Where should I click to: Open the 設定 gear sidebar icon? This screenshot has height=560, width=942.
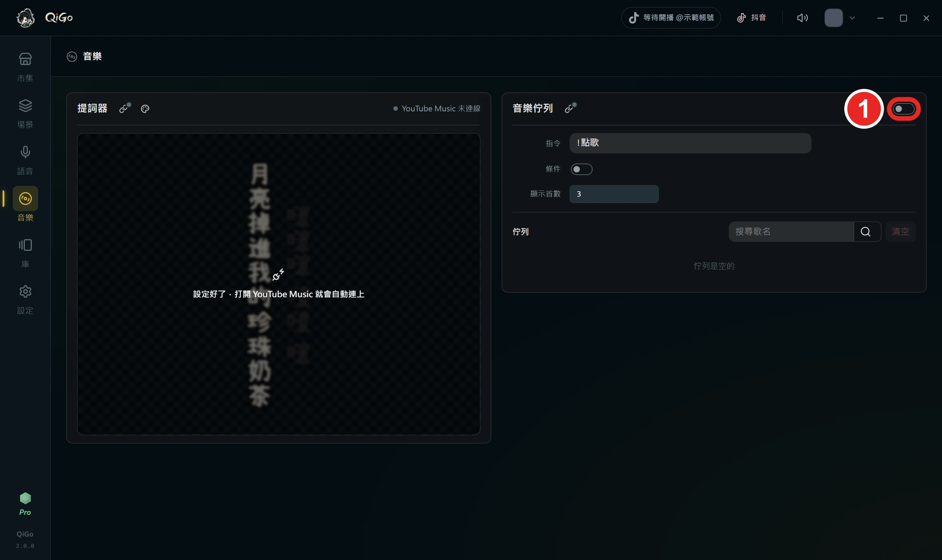tap(25, 299)
